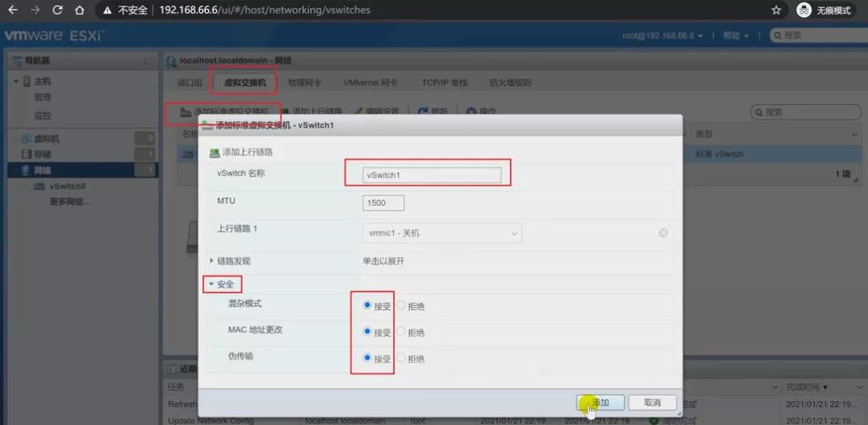868x425 pixels.
Task: Click the 刷新 refresh toolbar icon
Action: pos(423,111)
